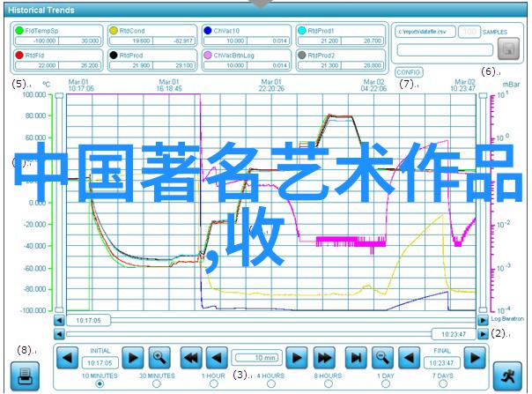Screen dimensions: 532x394
Task: Select the 1 DAY radio button
Action: coord(386,383)
